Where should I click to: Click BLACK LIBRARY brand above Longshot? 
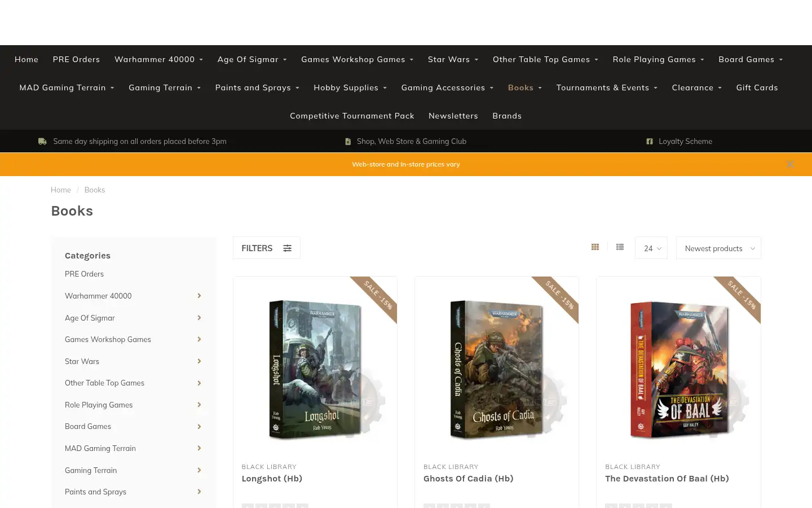[x=269, y=467]
